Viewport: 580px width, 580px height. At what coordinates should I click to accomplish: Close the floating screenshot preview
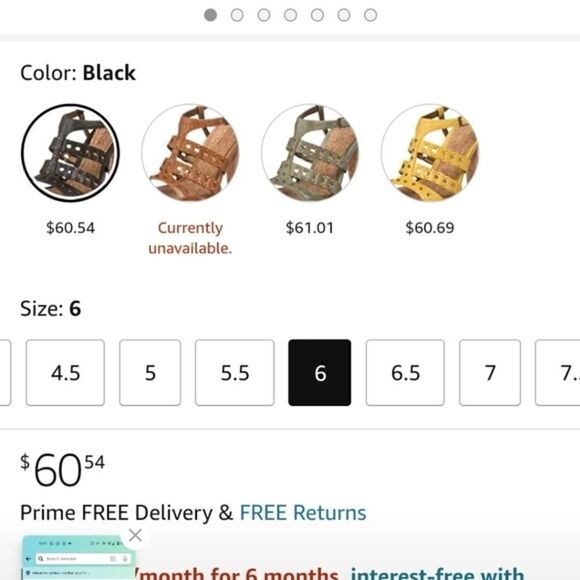click(135, 535)
